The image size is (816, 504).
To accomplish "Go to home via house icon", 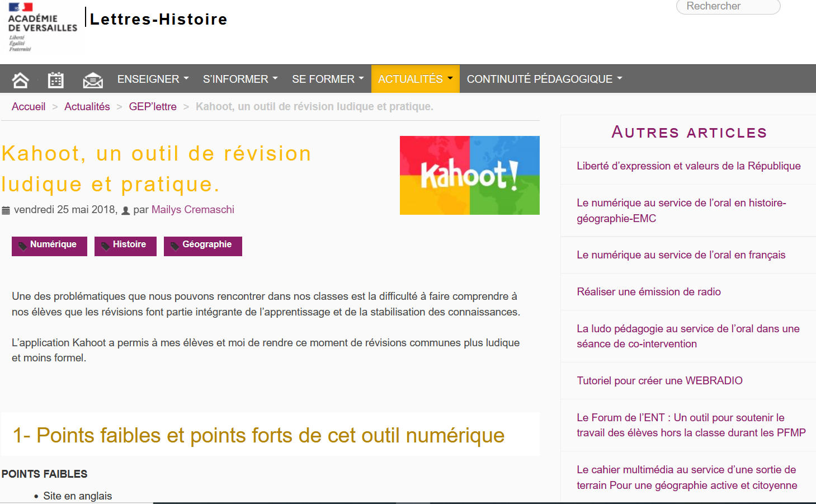I will coord(21,80).
